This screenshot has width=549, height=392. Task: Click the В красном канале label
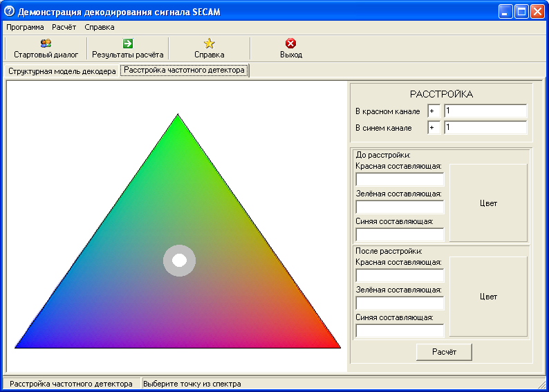coord(388,111)
